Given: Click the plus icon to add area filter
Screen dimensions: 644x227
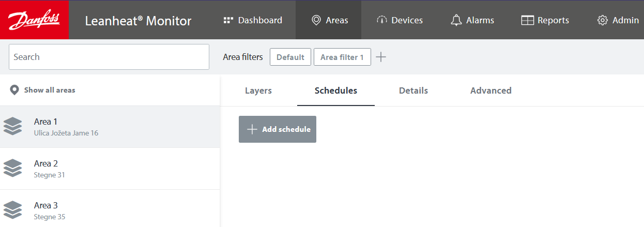Looking at the screenshot, I should [x=381, y=57].
